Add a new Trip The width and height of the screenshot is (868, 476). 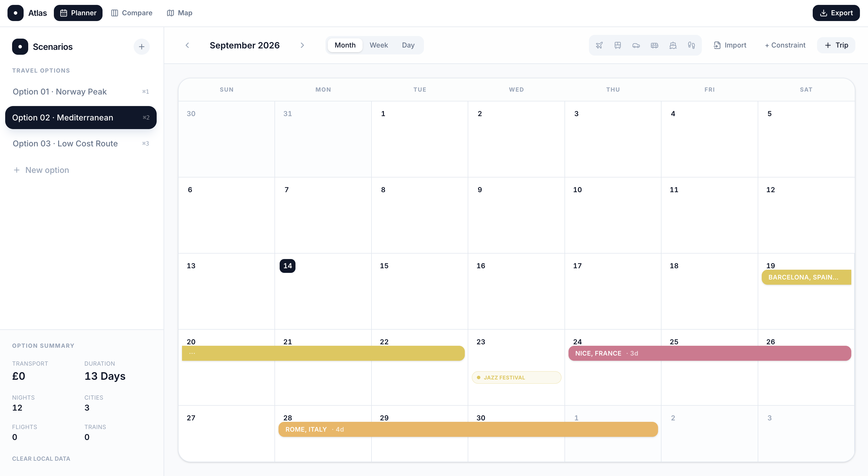pos(836,45)
